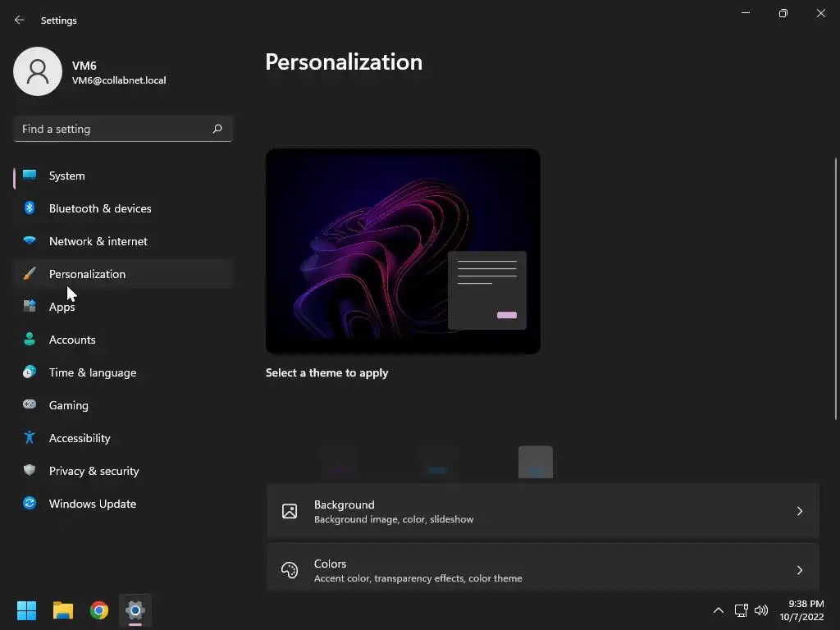The image size is (840, 630).
Task: Open File Explorer from the taskbar
Action: (x=62, y=610)
